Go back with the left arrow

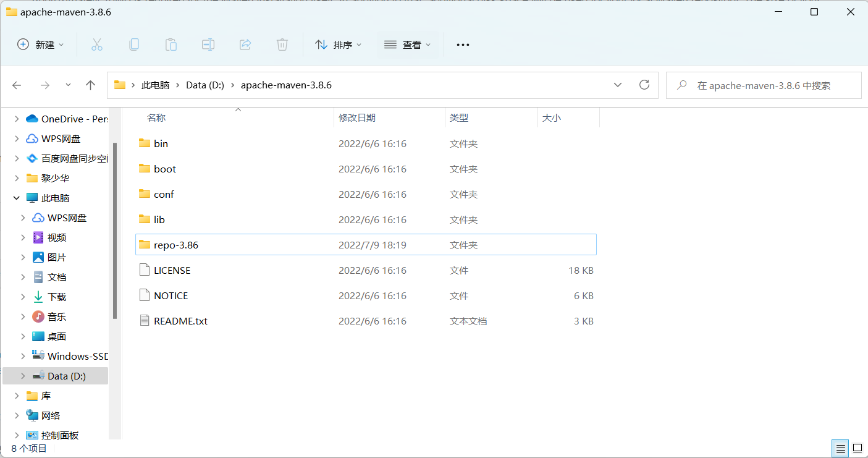tap(17, 85)
